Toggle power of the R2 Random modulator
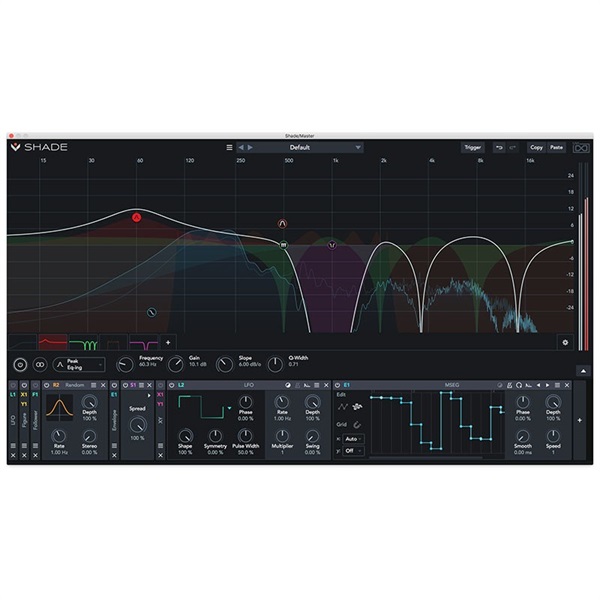The image size is (600, 600). (x=47, y=385)
